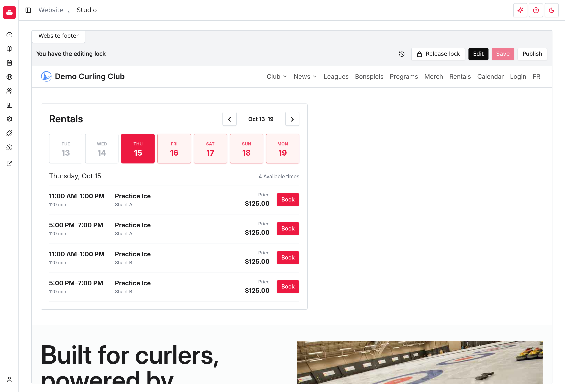The width and height of the screenshot is (565, 392).
Task: Click the '4 Available times' text
Action: pos(279,177)
